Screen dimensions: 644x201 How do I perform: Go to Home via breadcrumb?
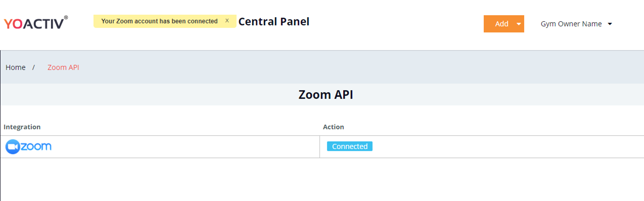tap(16, 67)
